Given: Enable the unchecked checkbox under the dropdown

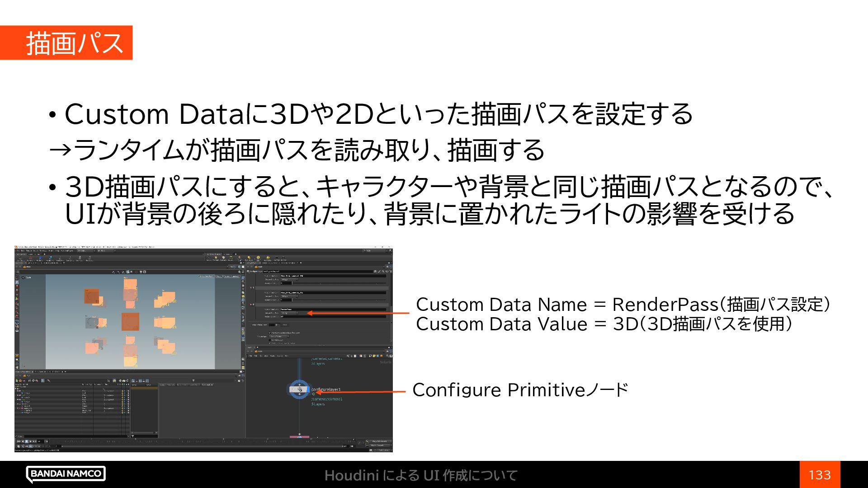Looking at the screenshot, I should (270, 340).
